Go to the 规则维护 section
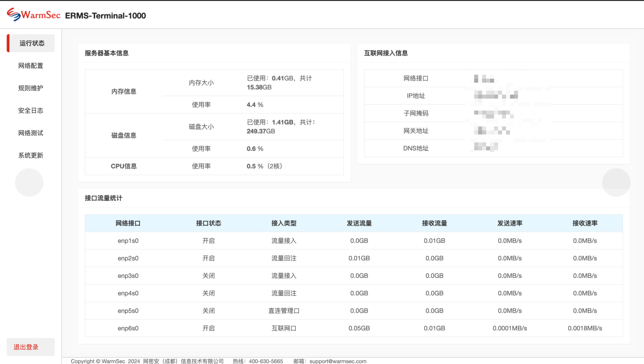This screenshot has height=364, width=644. (x=31, y=88)
